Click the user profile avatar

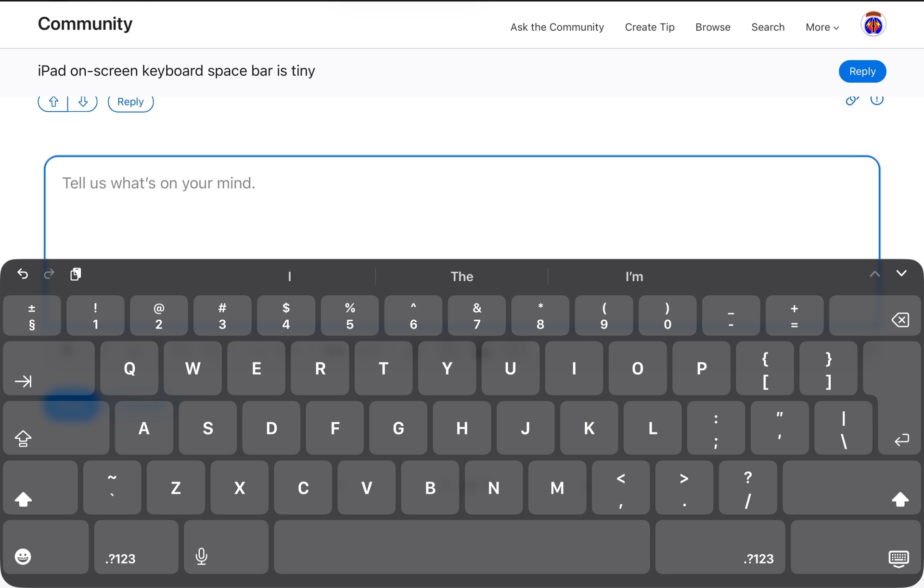[873, 25]
